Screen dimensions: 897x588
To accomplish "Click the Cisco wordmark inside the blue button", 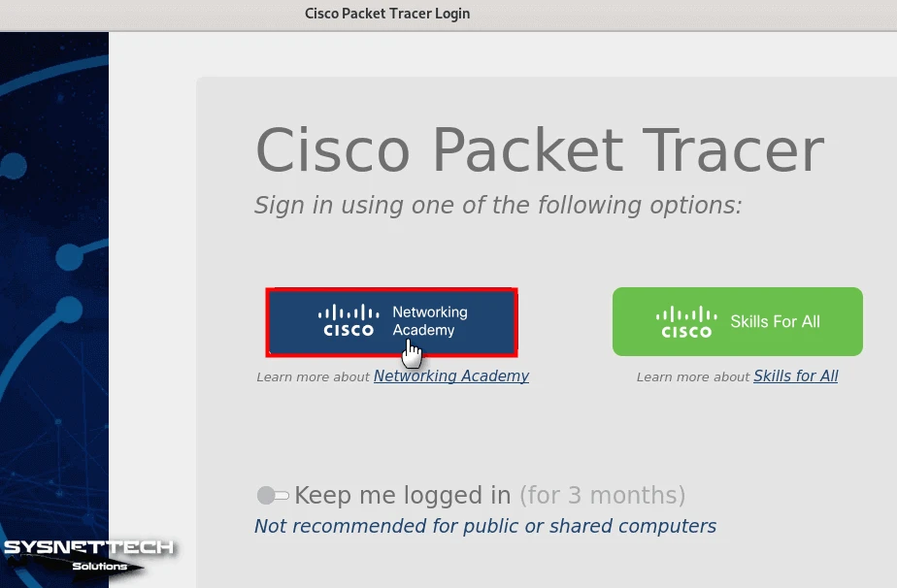I will pos(347,330).
